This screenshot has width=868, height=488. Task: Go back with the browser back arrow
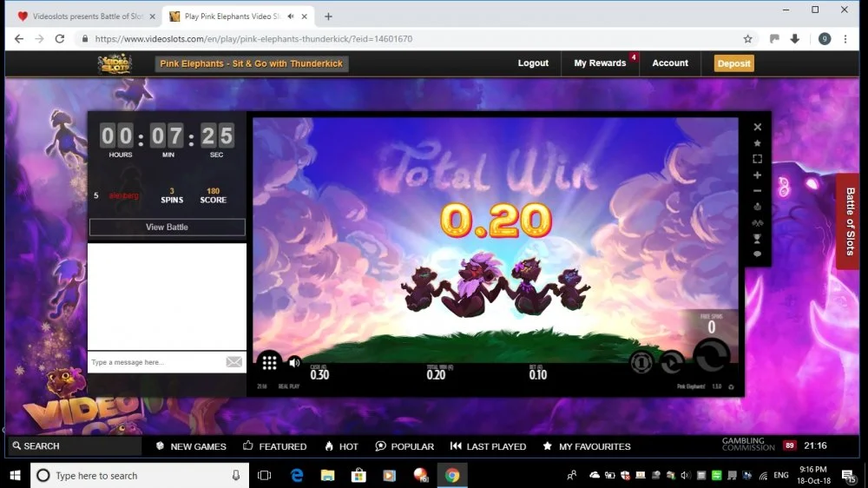[19, 39]
